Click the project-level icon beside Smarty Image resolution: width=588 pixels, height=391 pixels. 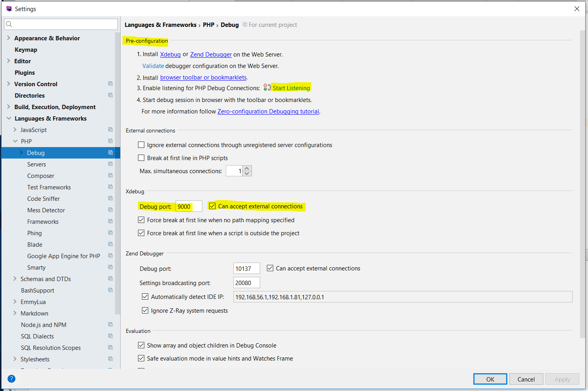[110, 267]
